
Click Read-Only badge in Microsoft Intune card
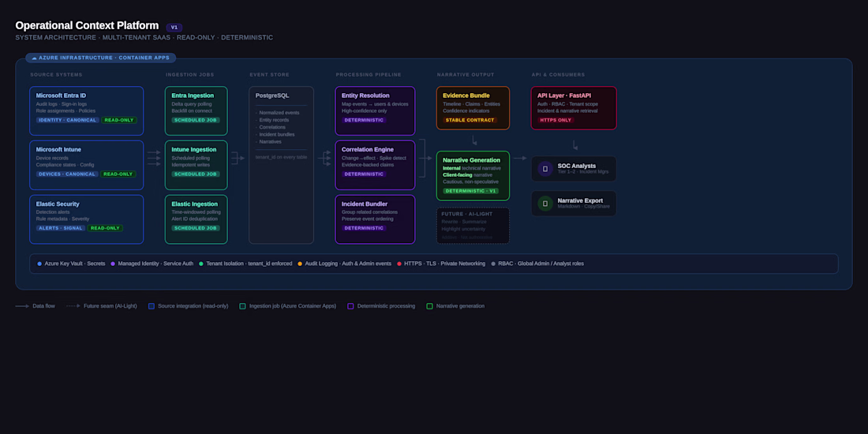coord(118,174)
